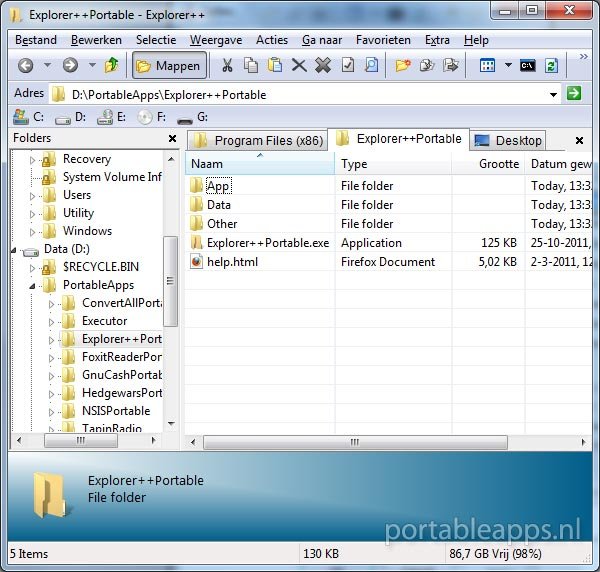600x572 pixels.
Task: Open Properties via checkmark page icon
Action: tap(347, 65)
